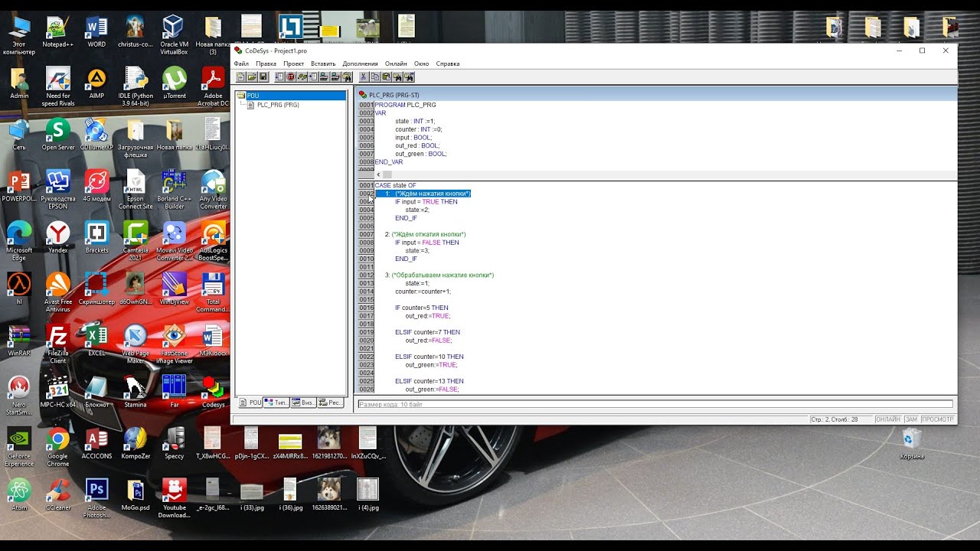Select the Google Chrome desktop icon

point(57,448)
